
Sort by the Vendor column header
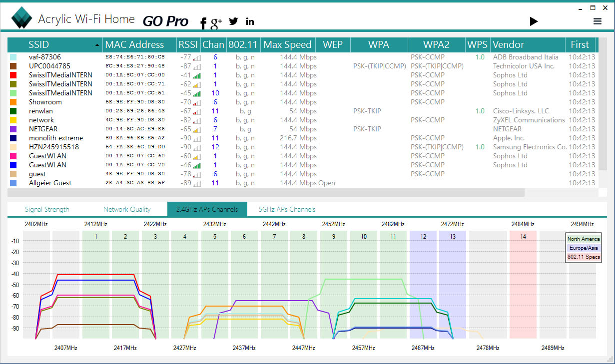527,44
